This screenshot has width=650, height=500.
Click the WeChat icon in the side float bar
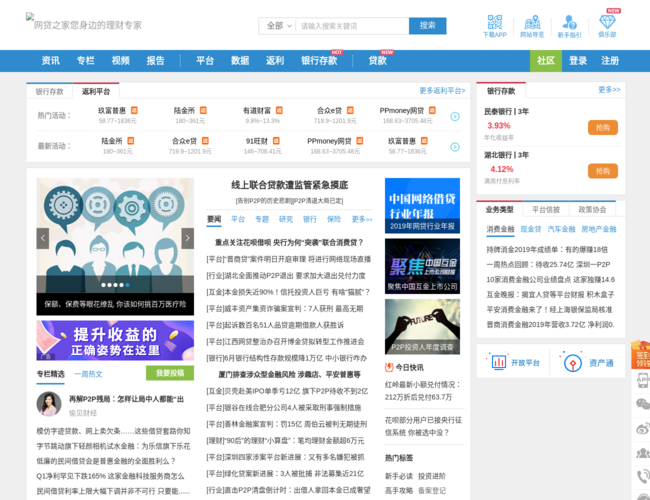643,404
